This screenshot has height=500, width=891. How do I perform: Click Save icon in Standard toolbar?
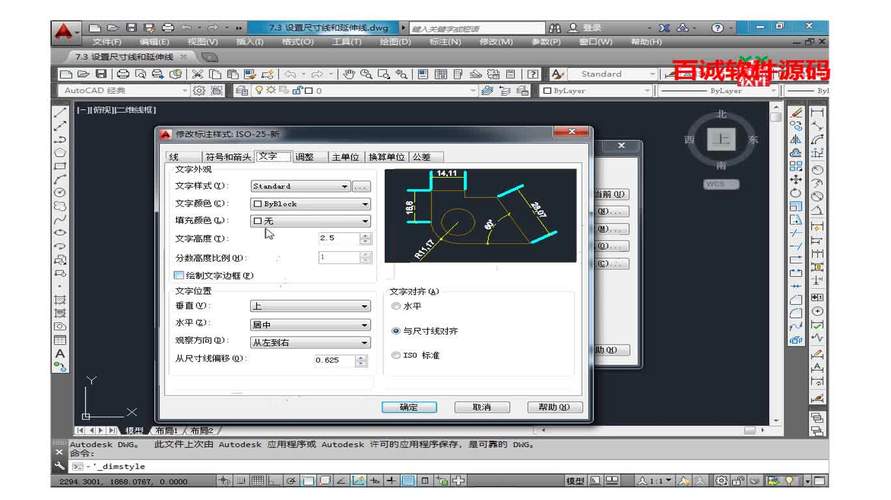pyautogui.click(x=101, y=74)
